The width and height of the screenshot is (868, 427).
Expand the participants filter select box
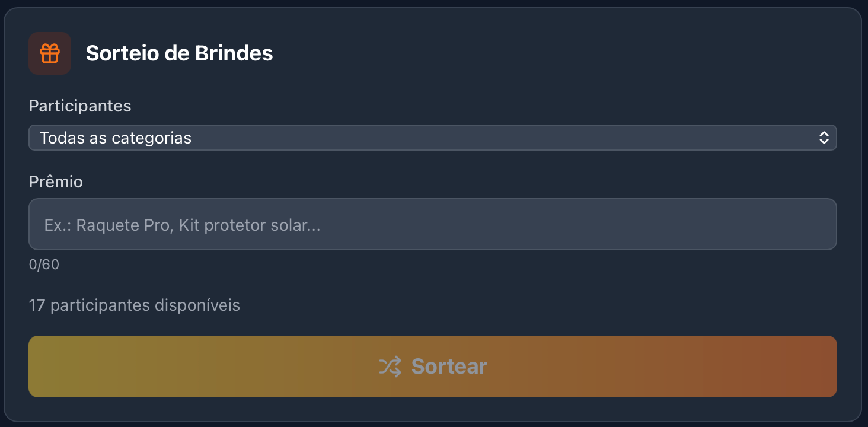pyautogui.click(x=534, y=138)
